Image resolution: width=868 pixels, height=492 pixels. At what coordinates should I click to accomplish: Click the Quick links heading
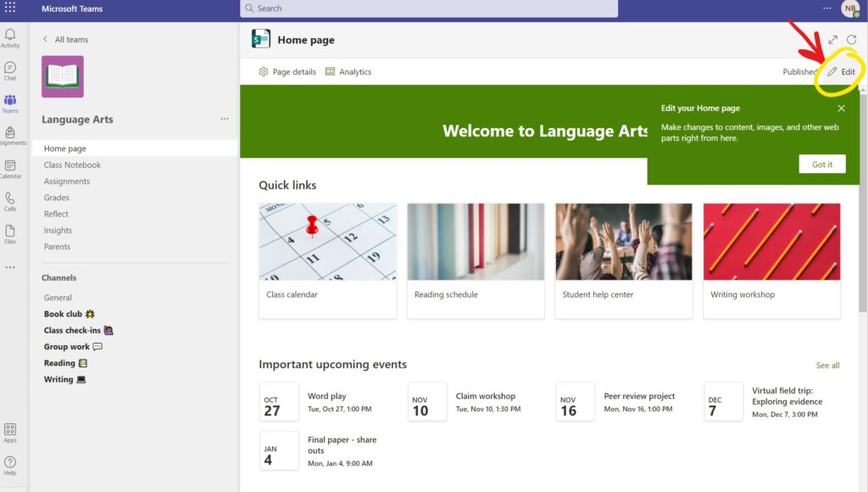click(287, 185)
